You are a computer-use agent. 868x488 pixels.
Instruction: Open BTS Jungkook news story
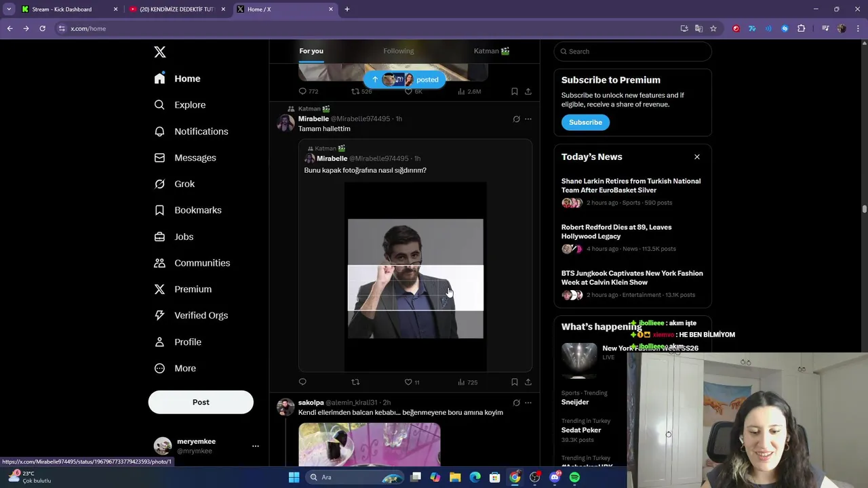coord(633,284)
